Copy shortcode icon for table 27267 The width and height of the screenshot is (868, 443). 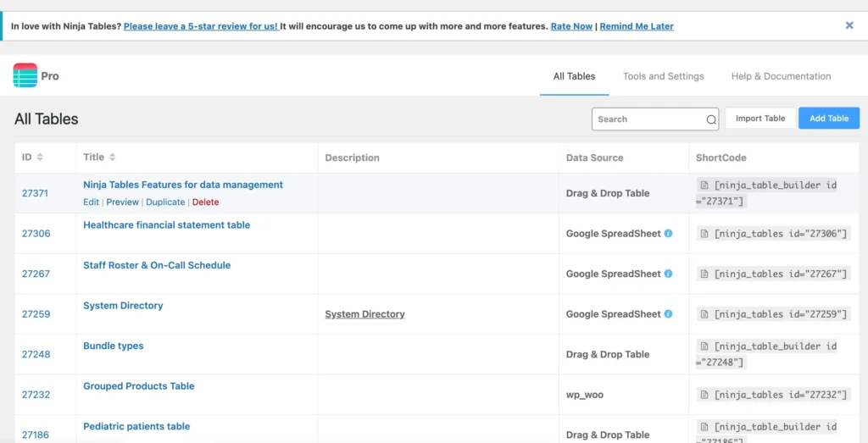704,274
